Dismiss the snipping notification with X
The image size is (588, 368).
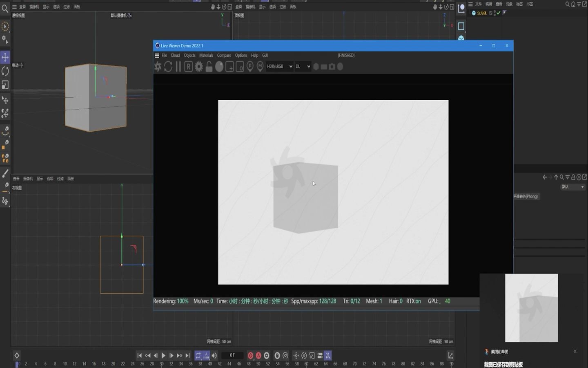point(575,352)
